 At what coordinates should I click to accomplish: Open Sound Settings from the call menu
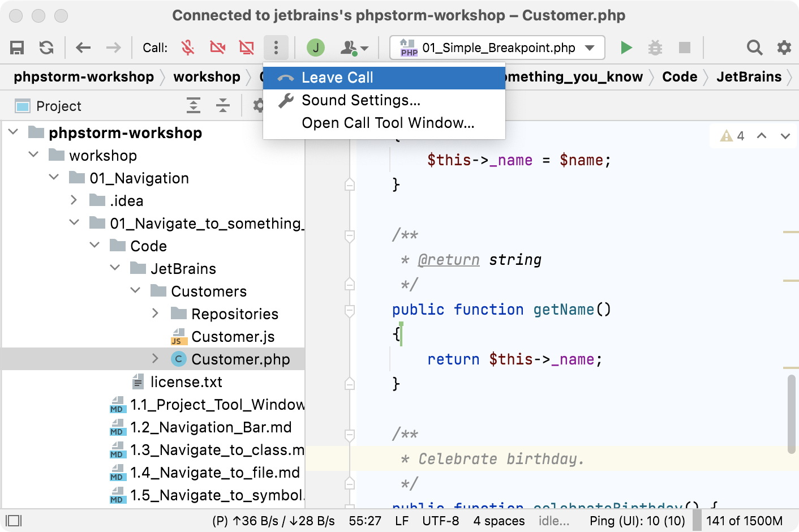[361, 100]
